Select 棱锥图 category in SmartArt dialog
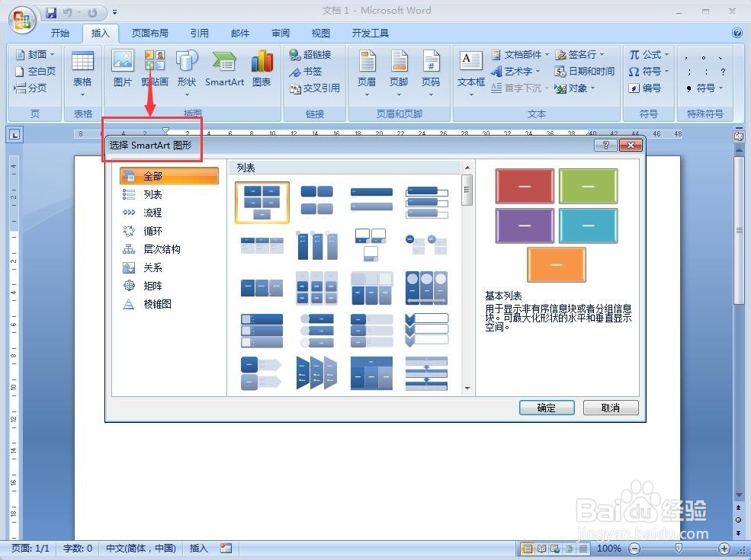 pos(169,304)
